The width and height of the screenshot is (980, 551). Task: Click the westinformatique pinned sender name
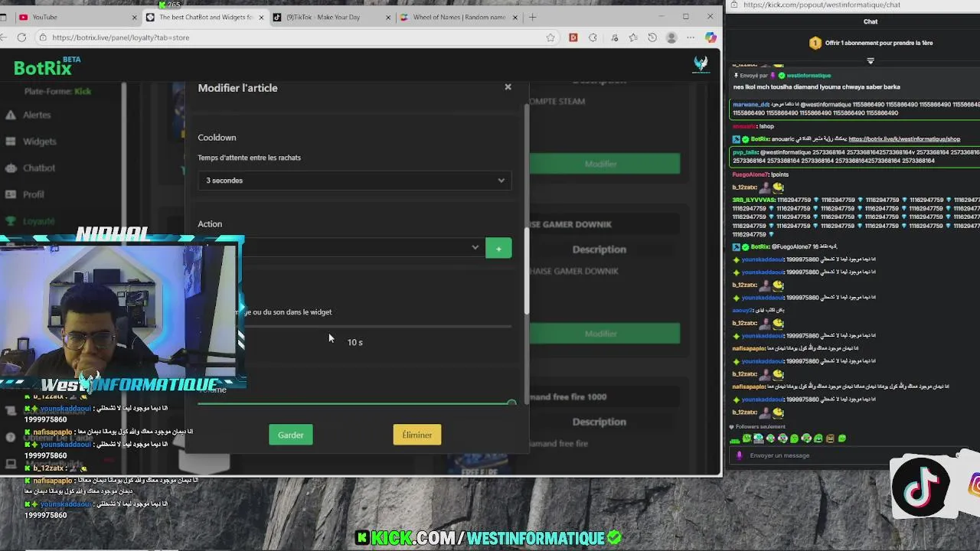tap(808, 76)
